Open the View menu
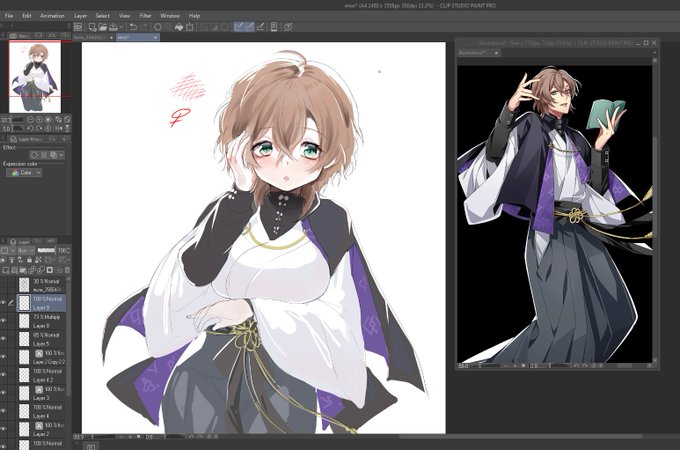The height and width of the screenshot is (450, 680). coord(124,16)
